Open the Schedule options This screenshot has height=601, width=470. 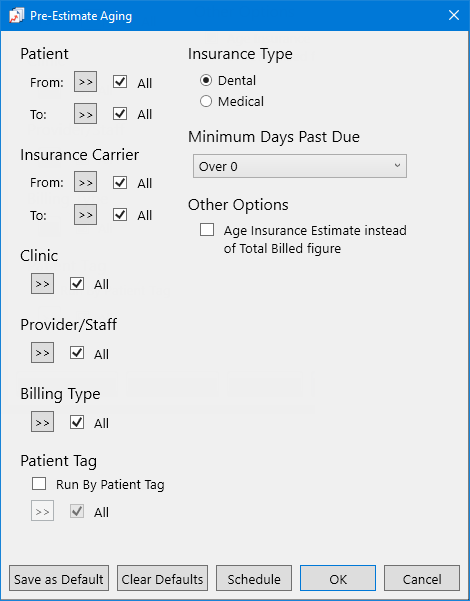tap(254, 578)
